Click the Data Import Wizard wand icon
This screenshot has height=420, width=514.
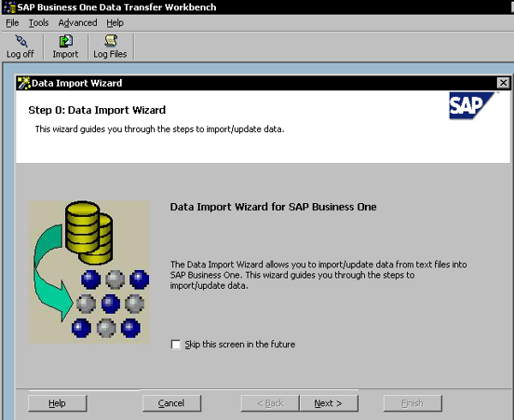[x=24, y=83]
